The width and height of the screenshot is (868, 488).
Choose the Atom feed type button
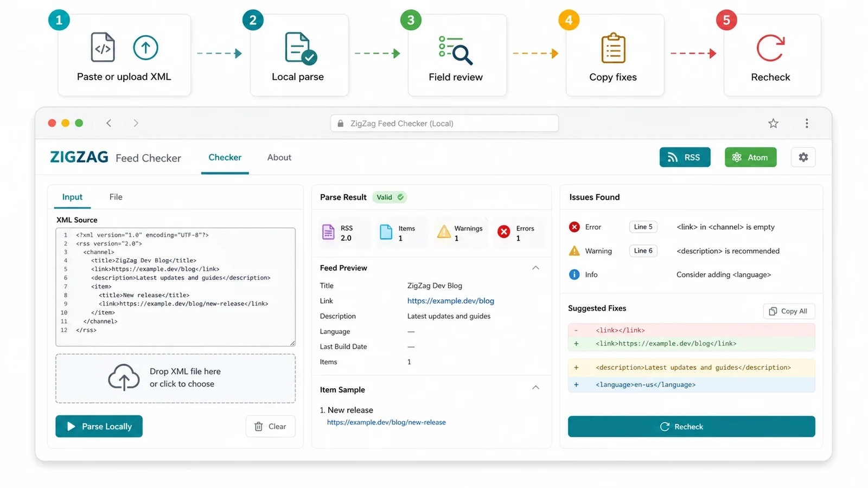[x=750, y=157]
